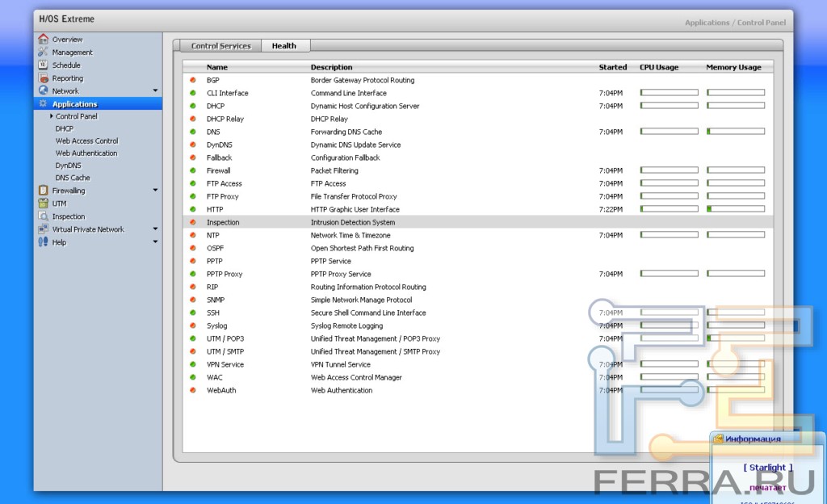Switch to the Control Services tab
827x504 pixels.
coord(220,46)
